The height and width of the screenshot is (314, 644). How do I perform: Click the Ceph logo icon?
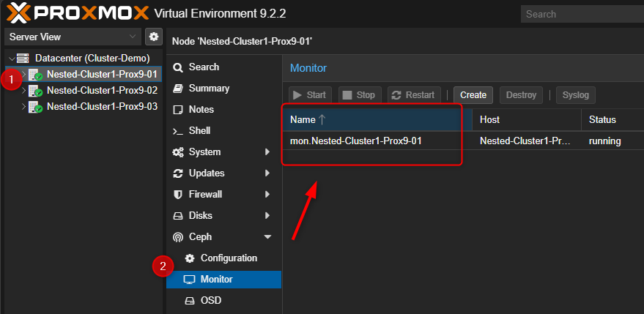pos(178,237)
